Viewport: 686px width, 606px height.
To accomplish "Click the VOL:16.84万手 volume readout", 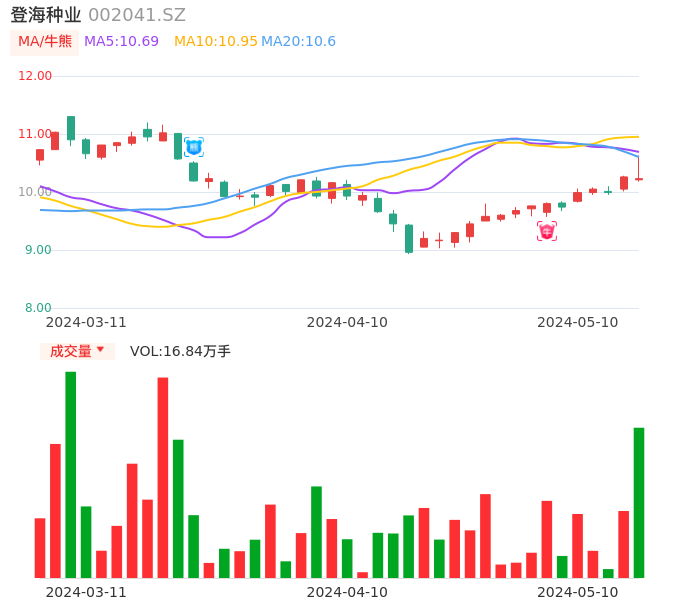I will pyautogui.click(x=180, y=351).
